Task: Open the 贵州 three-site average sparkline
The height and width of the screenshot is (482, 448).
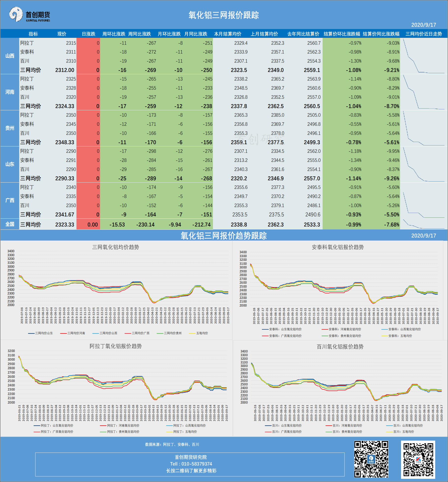Action: click(x=423, y=128)
